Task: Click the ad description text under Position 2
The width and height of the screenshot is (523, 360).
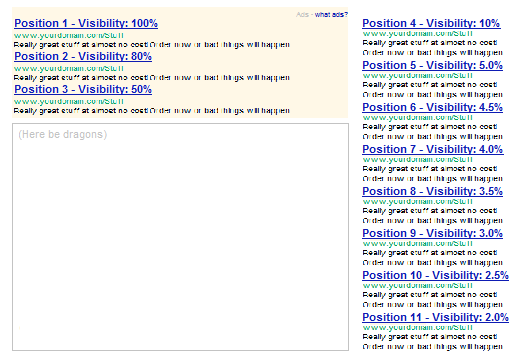Action: 152,78
